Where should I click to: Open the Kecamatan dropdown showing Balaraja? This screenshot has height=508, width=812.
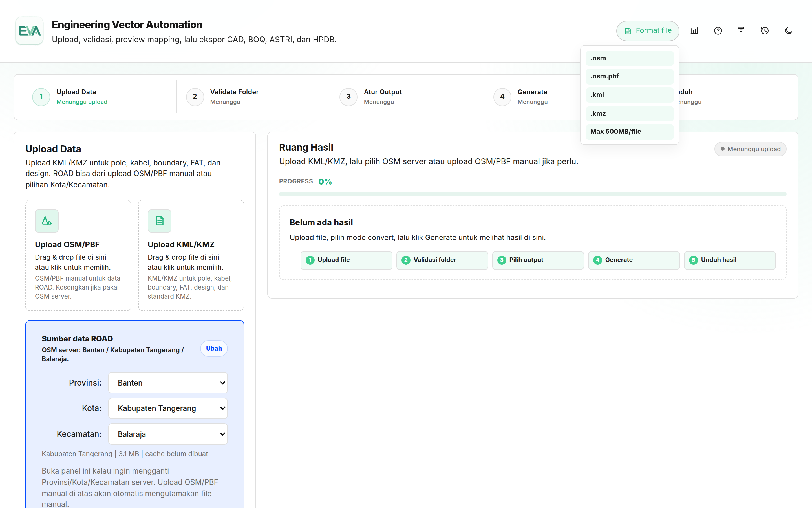[x=168, y=434]
